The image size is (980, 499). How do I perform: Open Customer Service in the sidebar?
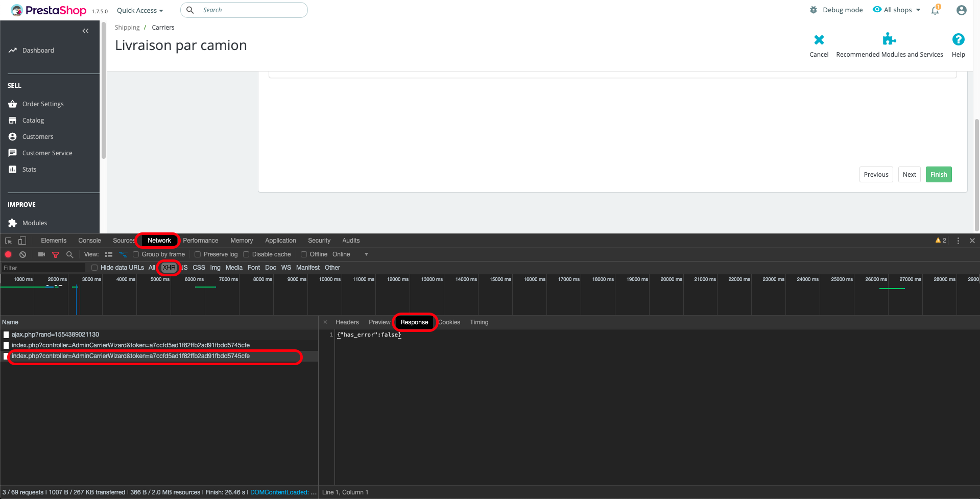click(x=47, y=153)
